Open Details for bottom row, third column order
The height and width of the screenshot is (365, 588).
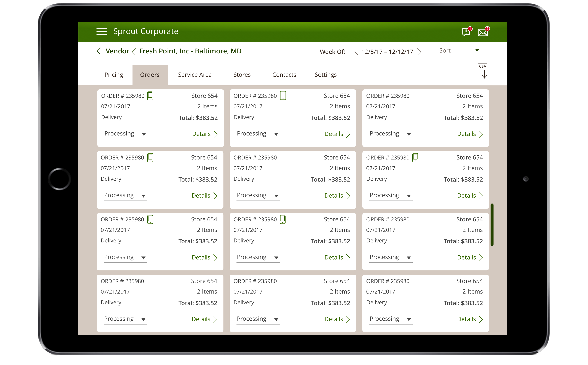tap(470, 319)
